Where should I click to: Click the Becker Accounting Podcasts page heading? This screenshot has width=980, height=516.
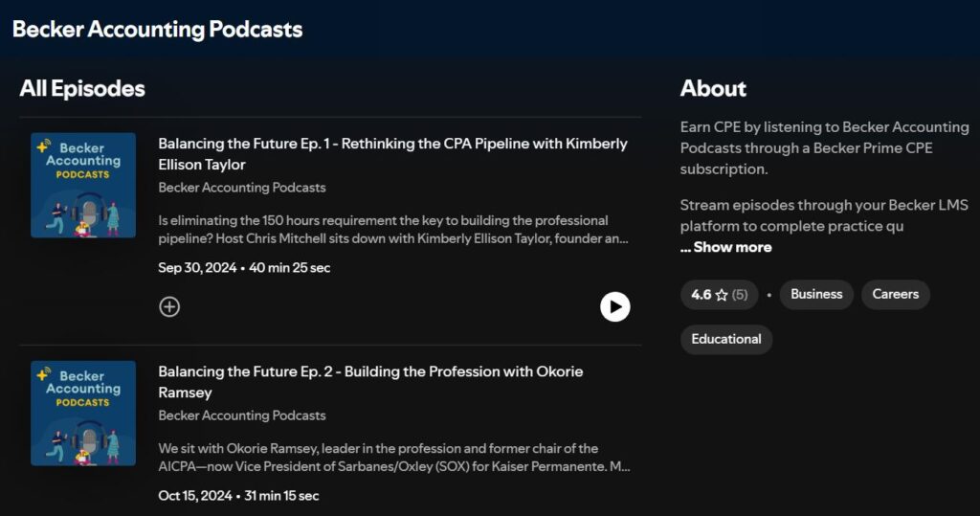(x=158, y=30)
